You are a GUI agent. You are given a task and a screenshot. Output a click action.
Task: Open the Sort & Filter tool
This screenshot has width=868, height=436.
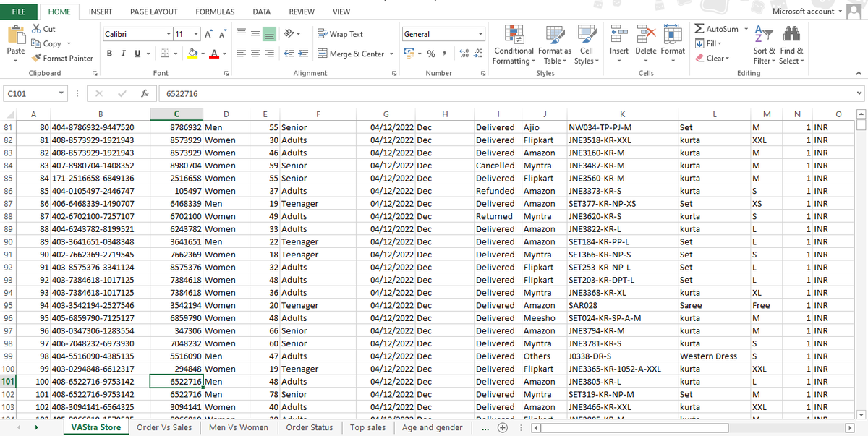point(764,43)
